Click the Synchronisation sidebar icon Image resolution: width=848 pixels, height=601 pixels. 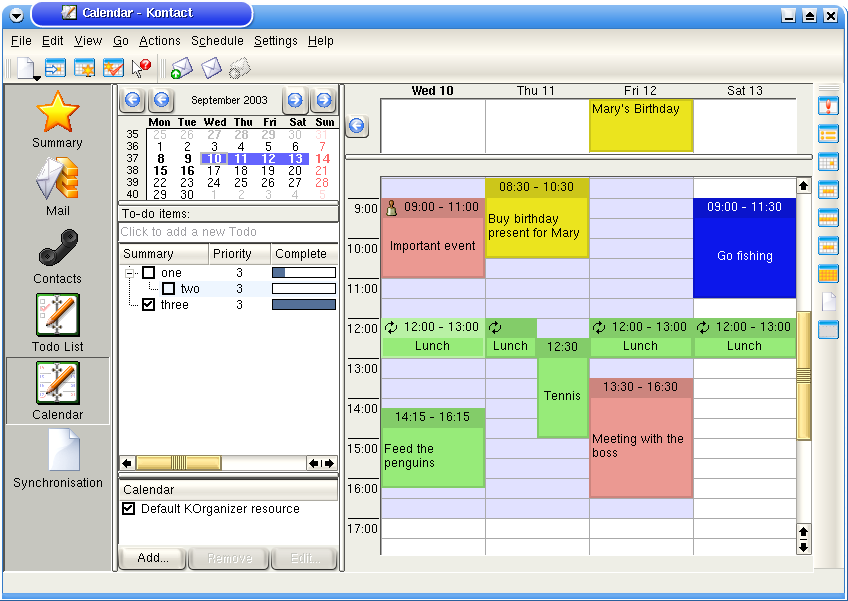coord(57,458)
